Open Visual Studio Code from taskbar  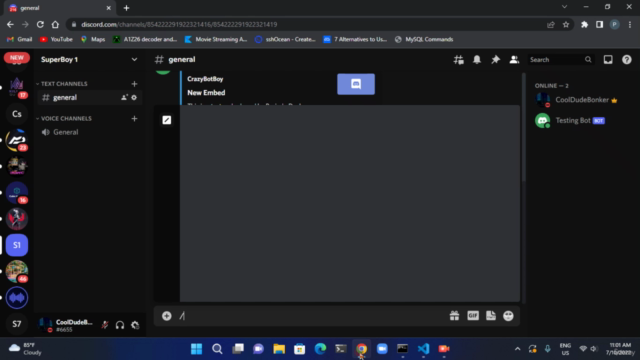[423, 349]
